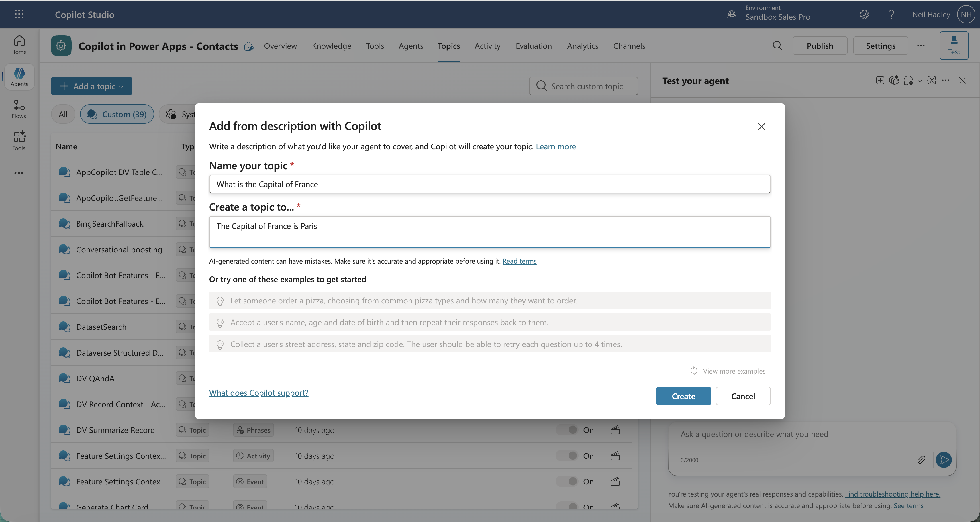
Task: Switch to the Knowledge tab
Action: (331, 46)
